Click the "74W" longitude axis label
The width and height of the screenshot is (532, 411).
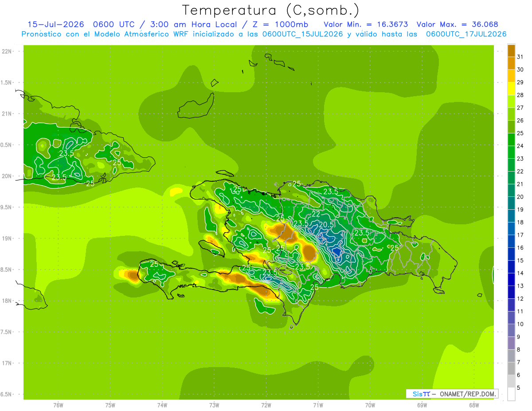point(162,405)
